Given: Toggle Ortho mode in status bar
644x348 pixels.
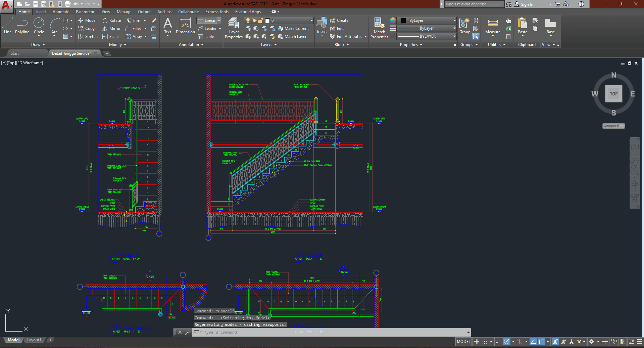Looking at the screenshot, I should 498,342.
